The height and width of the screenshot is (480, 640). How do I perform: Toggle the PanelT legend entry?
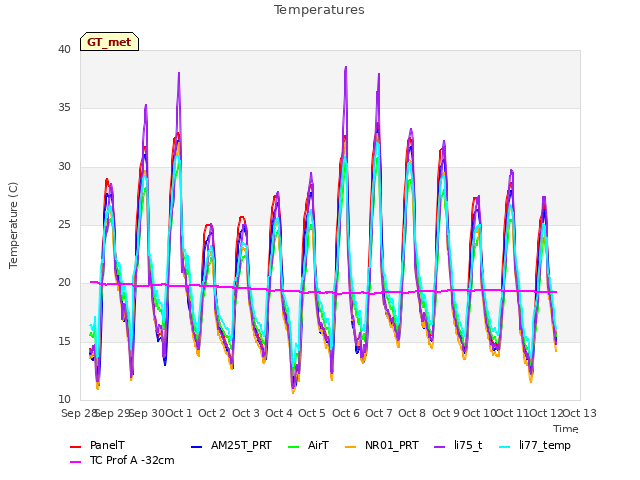click(x=98, y=445)
